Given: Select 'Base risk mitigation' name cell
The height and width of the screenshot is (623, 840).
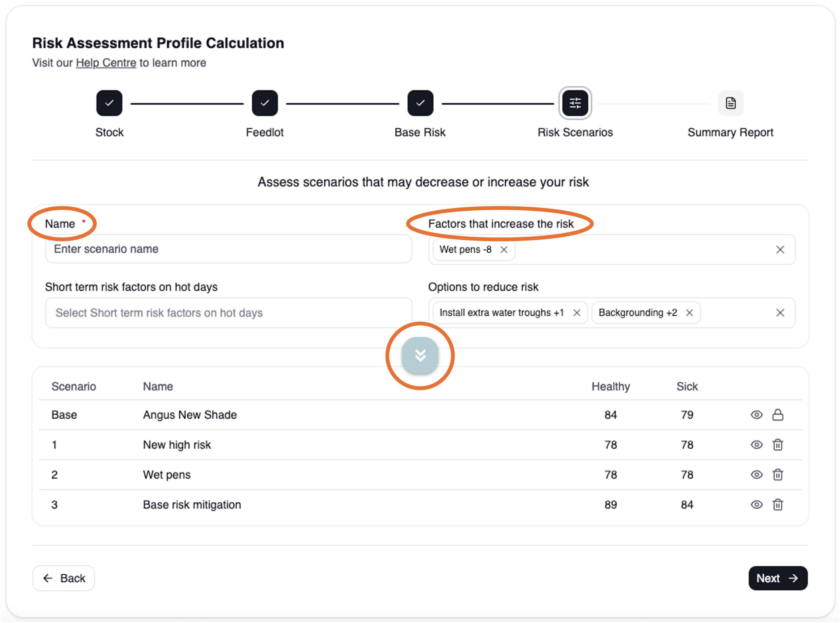Looking at the screenshot, I should click(x=192, y=505).
